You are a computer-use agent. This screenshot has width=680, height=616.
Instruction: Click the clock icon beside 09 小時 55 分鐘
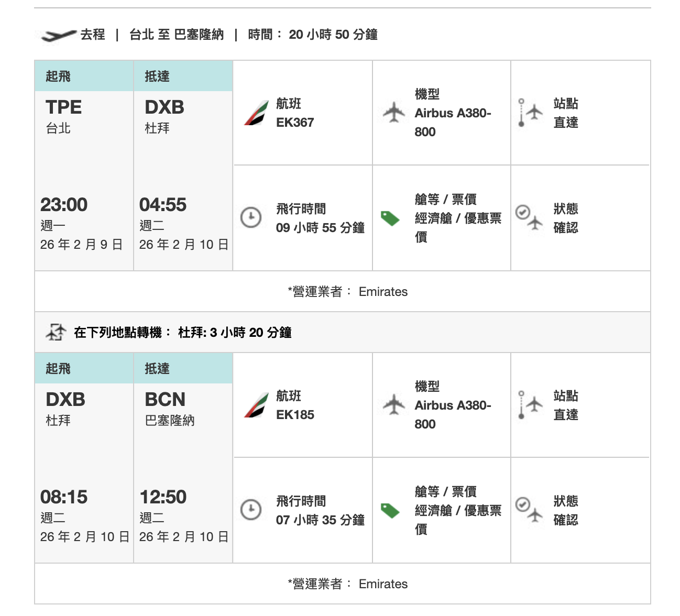pyautogui.click(x=251, y=217)
